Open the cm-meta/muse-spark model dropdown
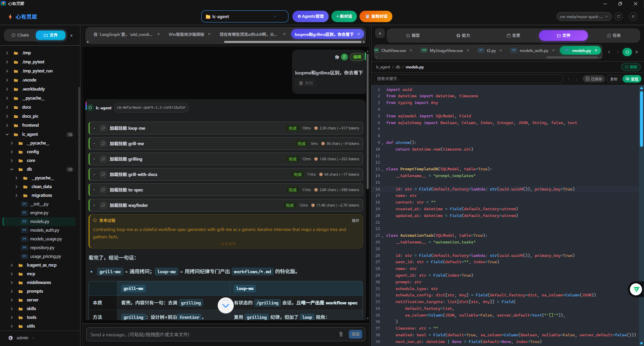Image resolution: width=644 pixels, height=346 pixels. [x=584, y=16]
